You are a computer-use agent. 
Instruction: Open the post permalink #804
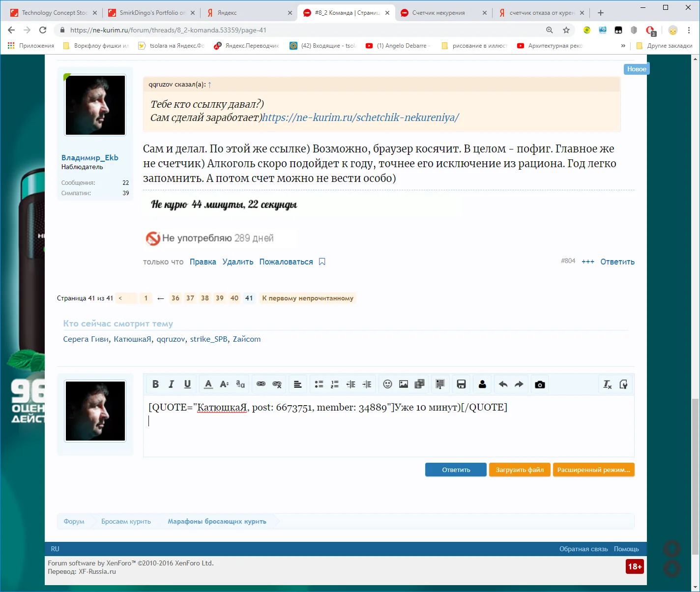568,261
